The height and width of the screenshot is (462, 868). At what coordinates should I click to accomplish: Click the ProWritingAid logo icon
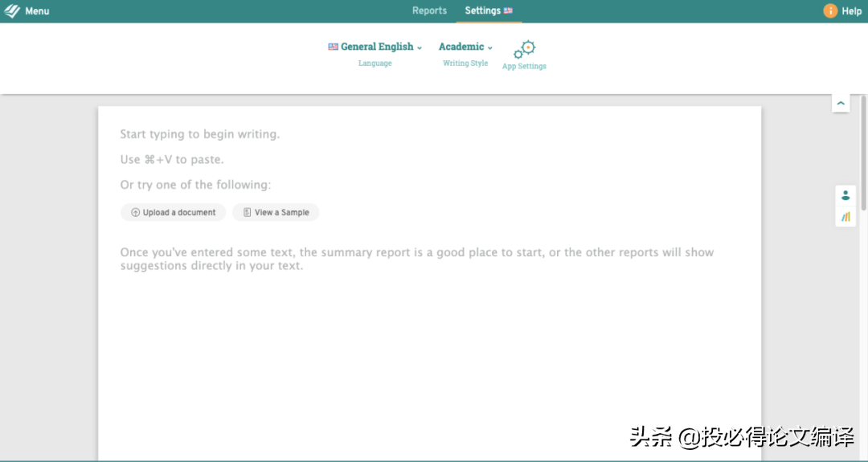tap(11, 11)
